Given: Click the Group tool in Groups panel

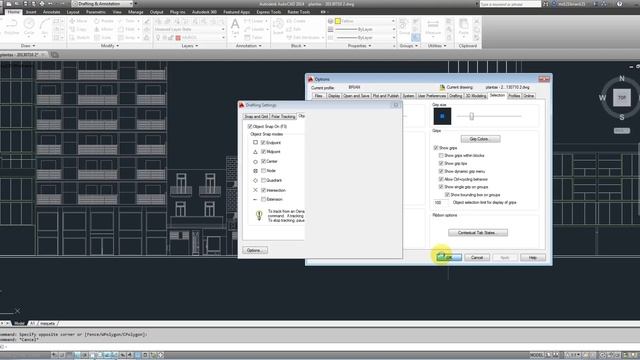Looking at the screenshot, I should pyautogui.click(x=404, y=27).
